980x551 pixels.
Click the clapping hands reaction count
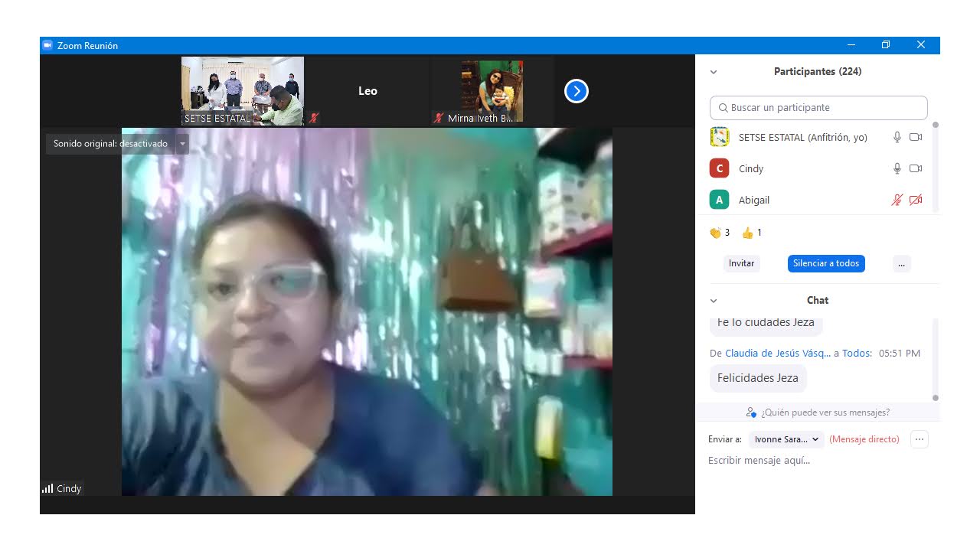720,233
